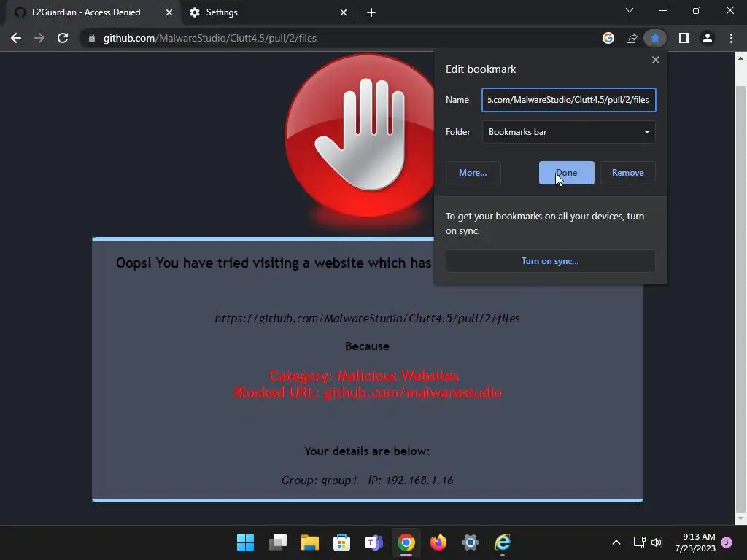Click the blue bookmark star icon
Viewport: 747px width, 560px height.
tap(655, 38)
